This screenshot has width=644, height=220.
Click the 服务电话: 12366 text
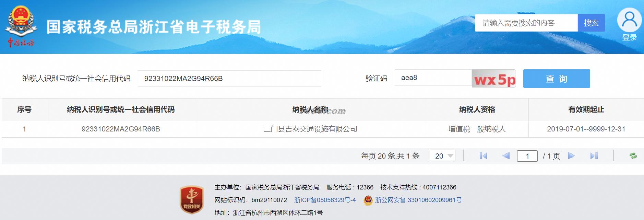pos(350,187)
